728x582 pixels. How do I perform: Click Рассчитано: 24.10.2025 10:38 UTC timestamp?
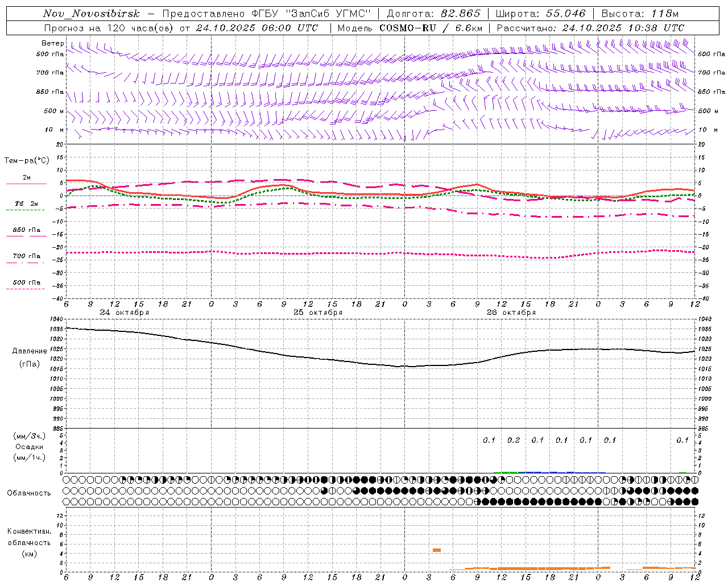590,28
